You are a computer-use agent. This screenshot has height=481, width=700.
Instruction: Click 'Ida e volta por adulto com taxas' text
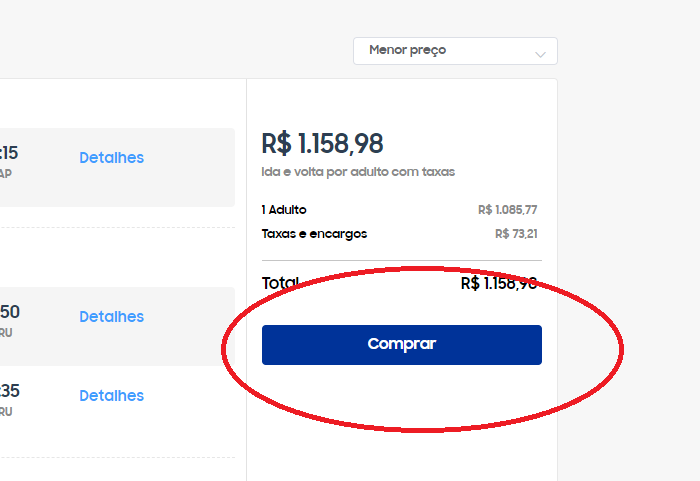click(x=358, y=172)
